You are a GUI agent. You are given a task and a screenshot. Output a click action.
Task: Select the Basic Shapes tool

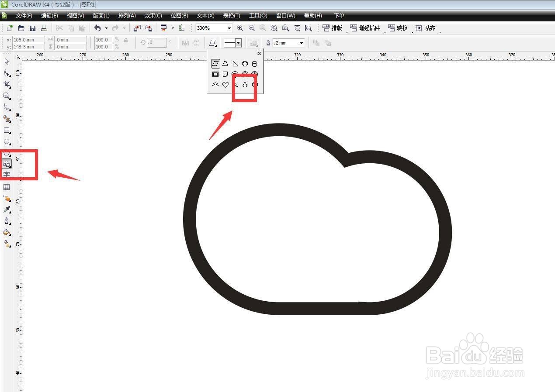coord(7,164)
